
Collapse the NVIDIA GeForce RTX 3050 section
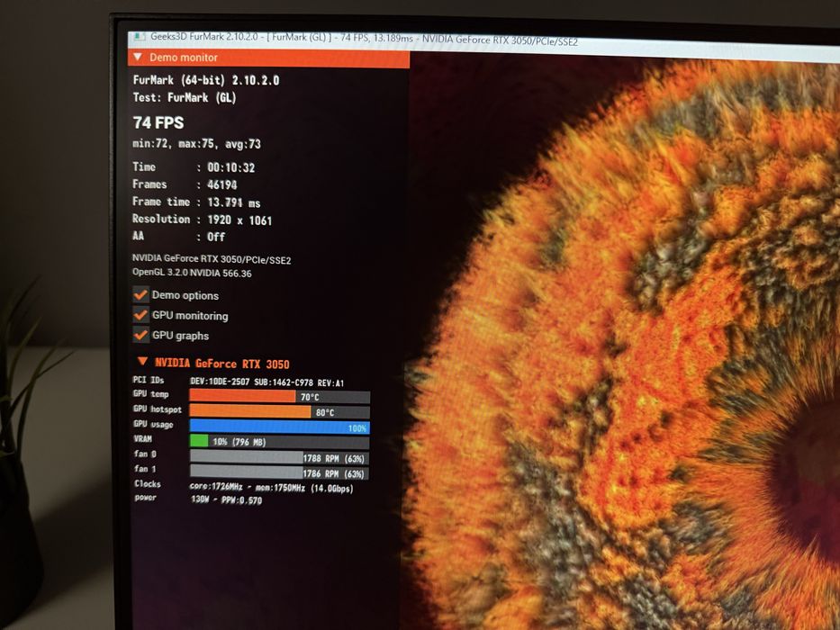point(142,362)
